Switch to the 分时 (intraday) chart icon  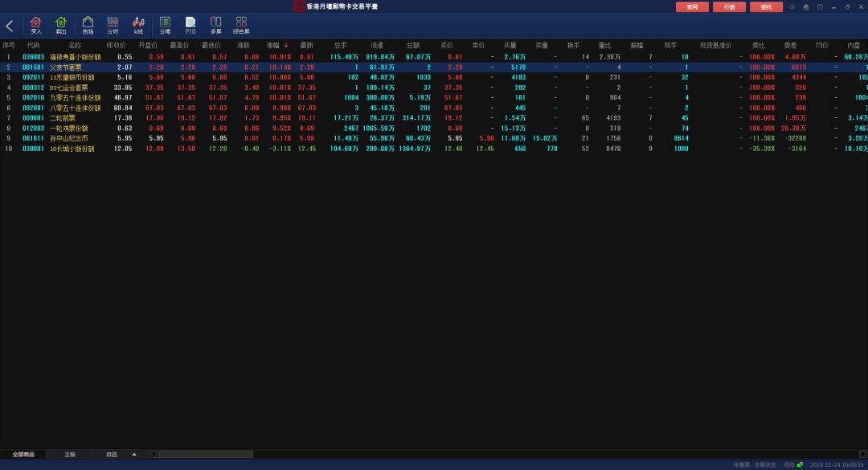113,26
